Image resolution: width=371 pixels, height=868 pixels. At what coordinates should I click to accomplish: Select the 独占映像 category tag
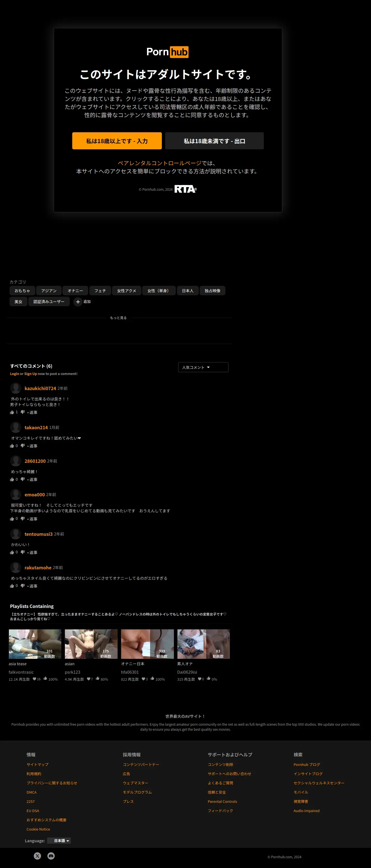(213, 291)
